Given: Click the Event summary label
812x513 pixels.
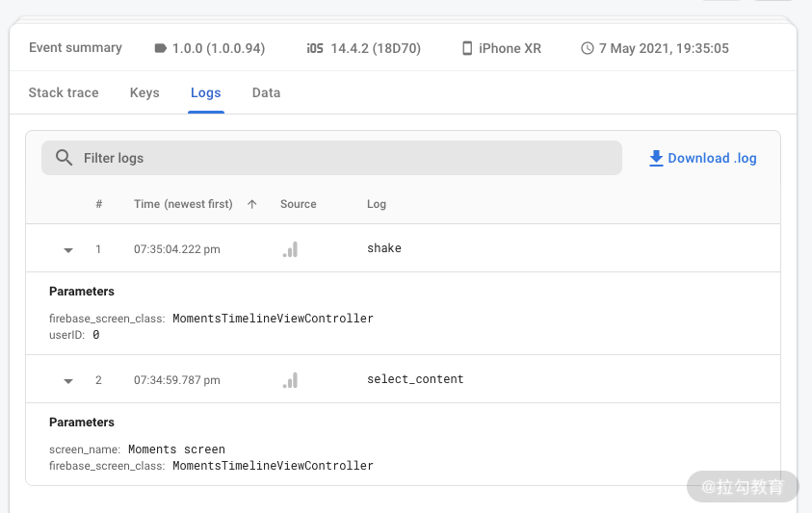Looking at the screenshot, I should [x=75, y=47].
